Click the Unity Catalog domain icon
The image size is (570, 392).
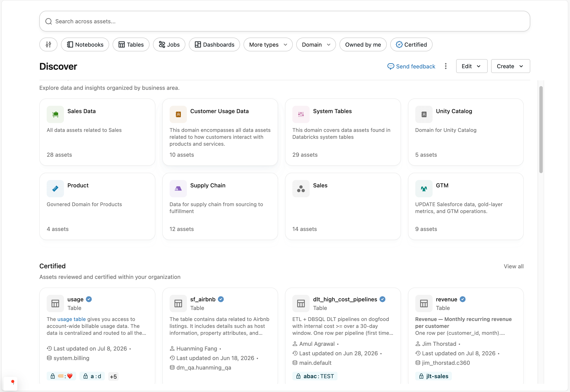[424, 114]
